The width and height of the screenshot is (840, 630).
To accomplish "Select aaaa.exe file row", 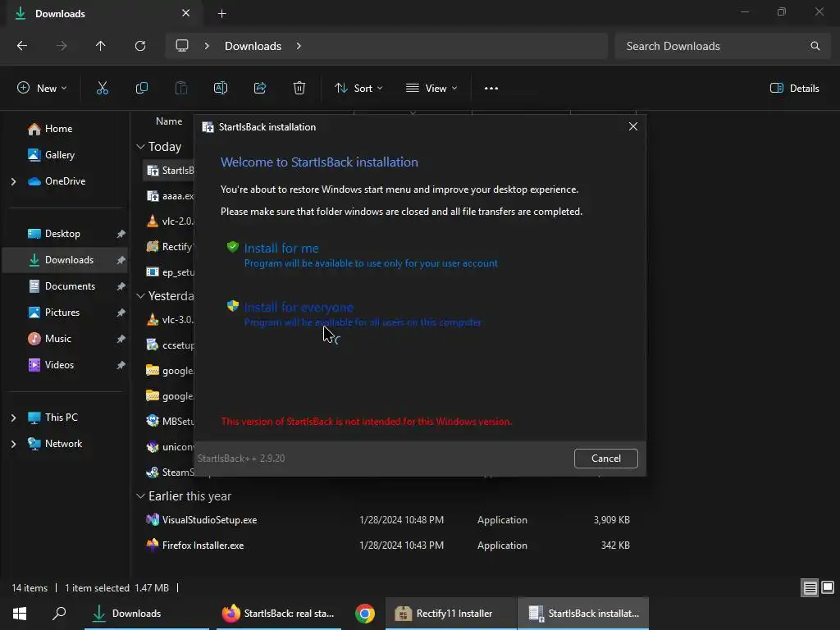I will coord(168,196).
